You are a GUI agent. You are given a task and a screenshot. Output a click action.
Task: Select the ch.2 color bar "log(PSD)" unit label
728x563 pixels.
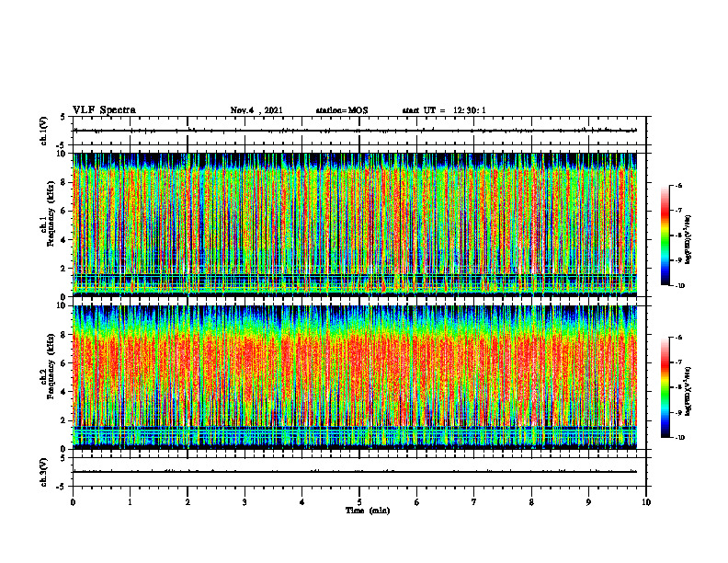688,392
